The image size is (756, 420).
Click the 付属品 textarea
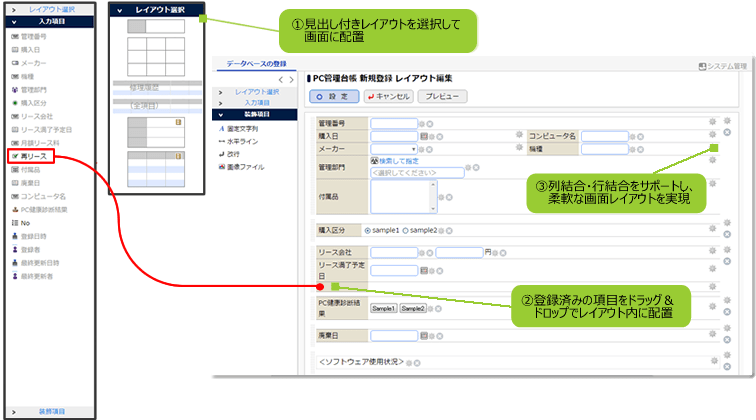(x=404, y=197)
